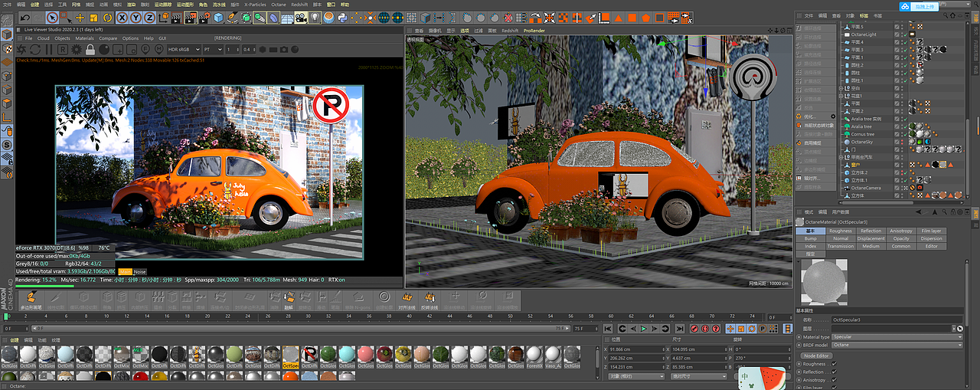The height and width of the screenshot is (390, 980).
Task: Toggle Z axis lock icon
Action: click(x=149, y=17)
